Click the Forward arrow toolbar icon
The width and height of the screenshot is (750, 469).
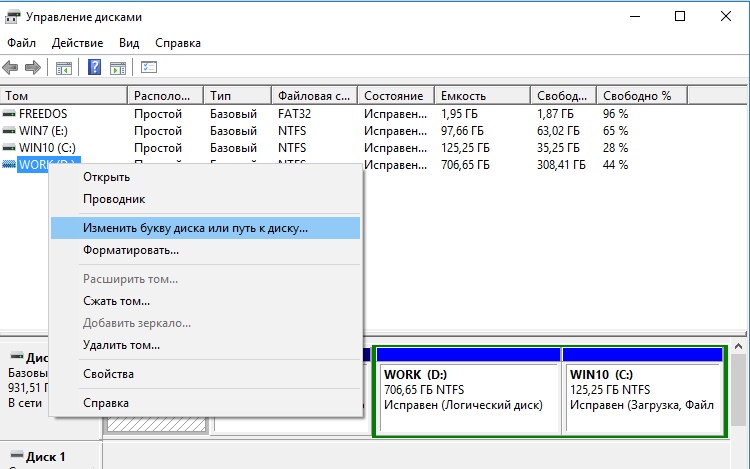pos(33,68)
